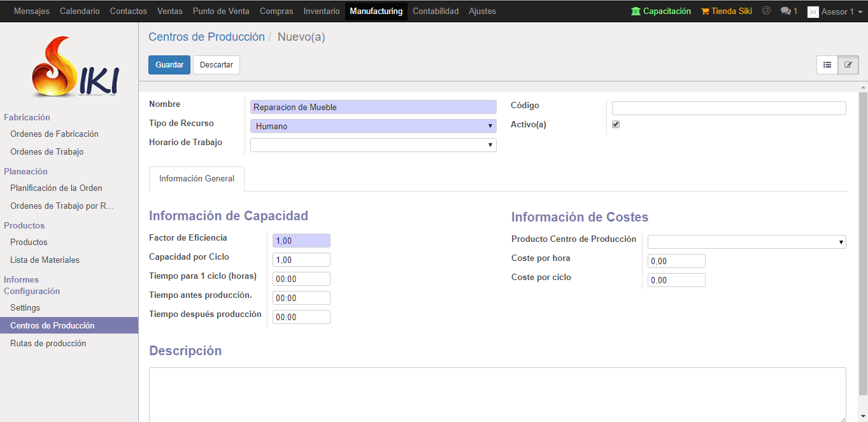Open the Calendario menu
This screenshot has height=422, width=868.
pos(80,11)
